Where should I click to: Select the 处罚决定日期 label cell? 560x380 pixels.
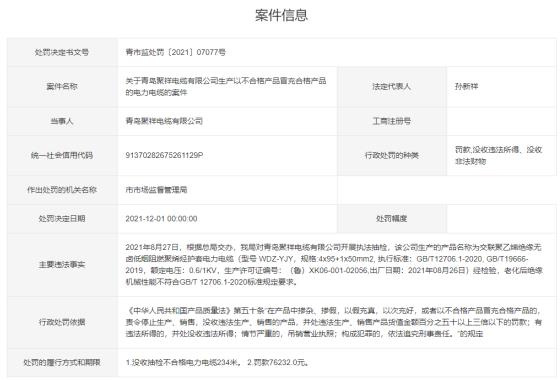pyautogui.click(x=62, y=219)
